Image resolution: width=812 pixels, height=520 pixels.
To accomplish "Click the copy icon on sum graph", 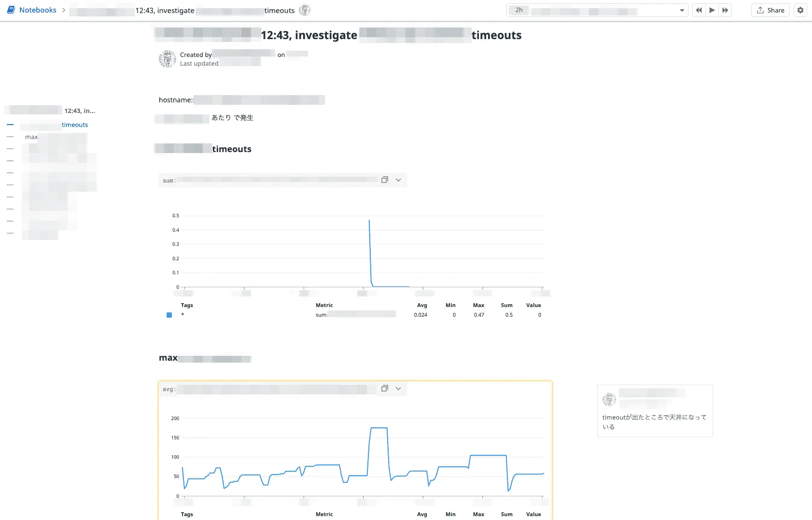I will coord(384,180).
